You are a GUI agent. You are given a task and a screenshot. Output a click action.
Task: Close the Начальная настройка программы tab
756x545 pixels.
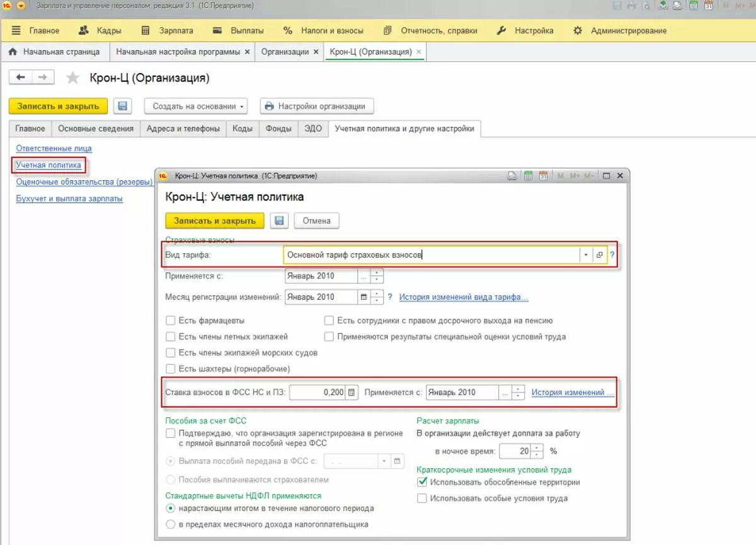(247, 52)
